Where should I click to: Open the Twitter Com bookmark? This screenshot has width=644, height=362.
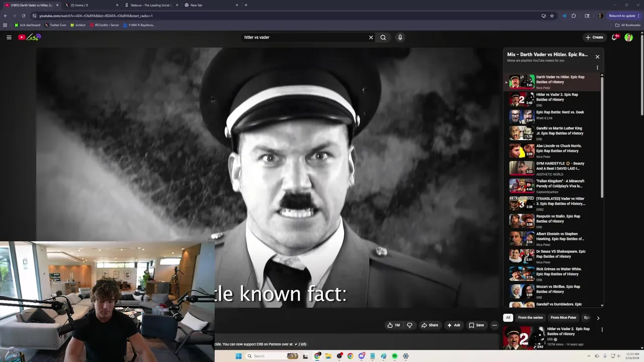pyautogui.click(x=55, y=25)
